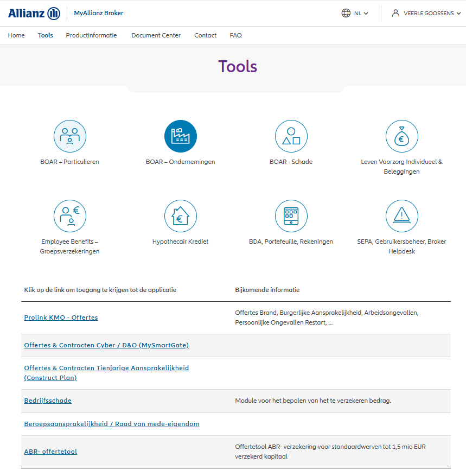
Task: Open Employee Benefits – Groepsverzekeringen icon
Action: click(69, 216)
